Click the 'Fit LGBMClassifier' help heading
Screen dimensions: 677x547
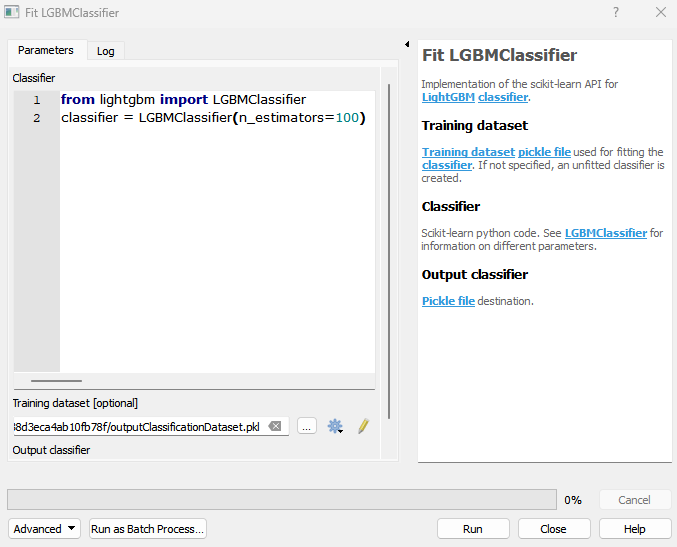point(499,55)
